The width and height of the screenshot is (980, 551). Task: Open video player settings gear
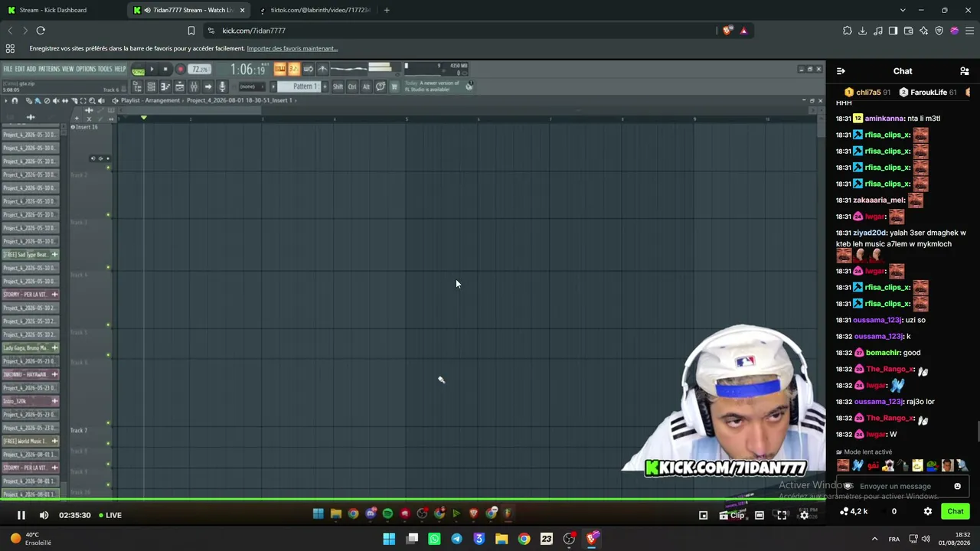tap(804, 515)
